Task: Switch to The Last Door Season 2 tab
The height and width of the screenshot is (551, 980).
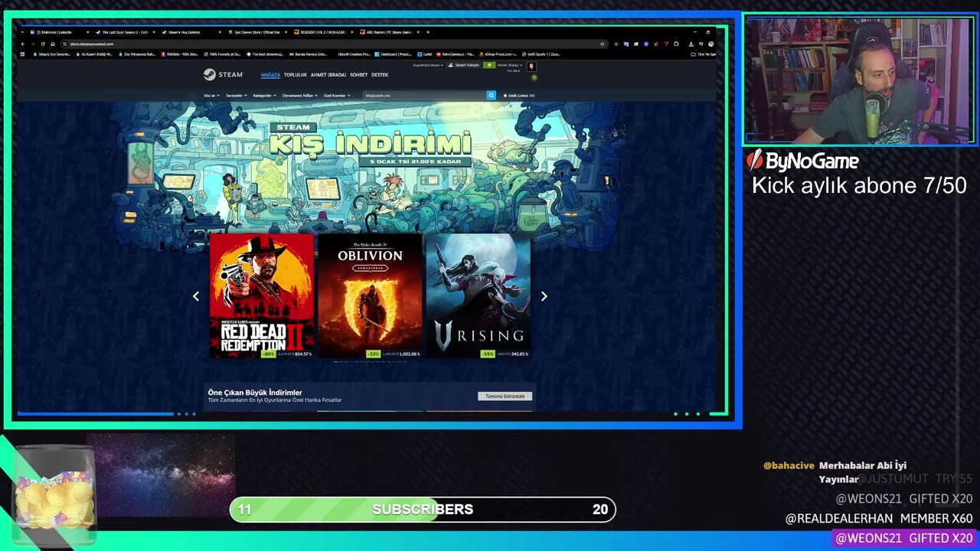Action: point(126,32)
